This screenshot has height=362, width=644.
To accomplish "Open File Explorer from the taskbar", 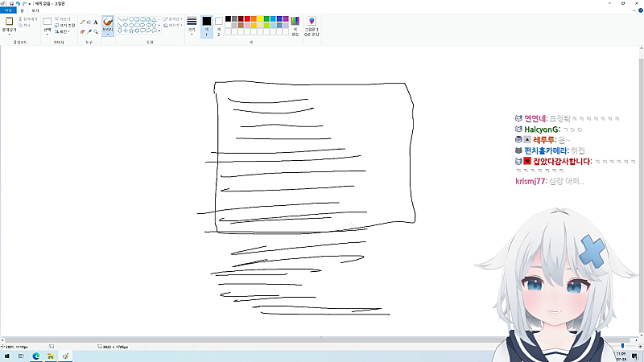I will (51, 356).
